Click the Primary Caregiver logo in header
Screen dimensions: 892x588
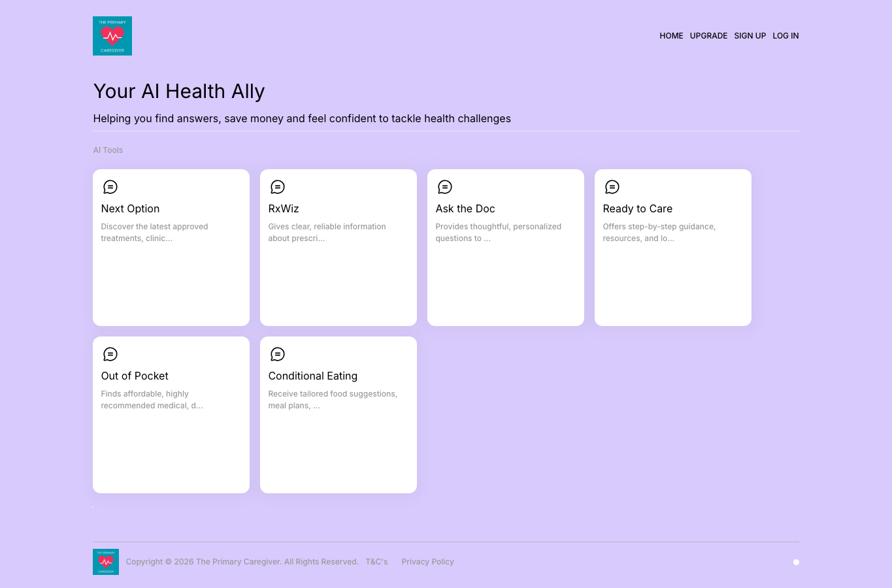tap(112, 36)
